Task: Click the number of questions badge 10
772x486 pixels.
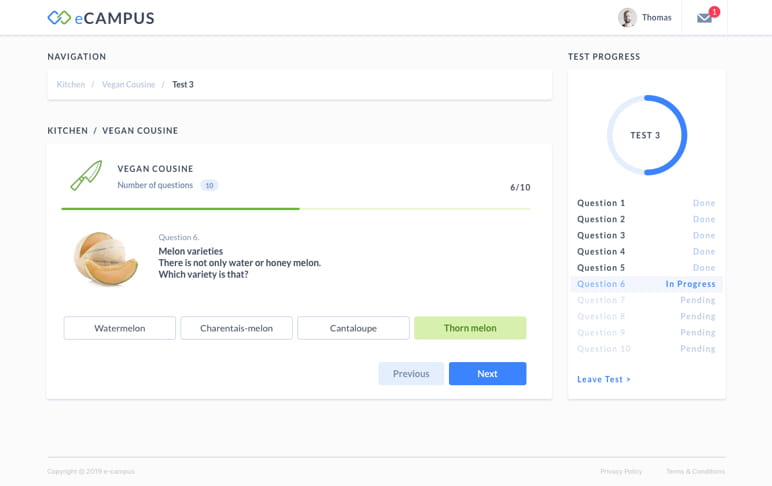Action: [x=209, y=186]
